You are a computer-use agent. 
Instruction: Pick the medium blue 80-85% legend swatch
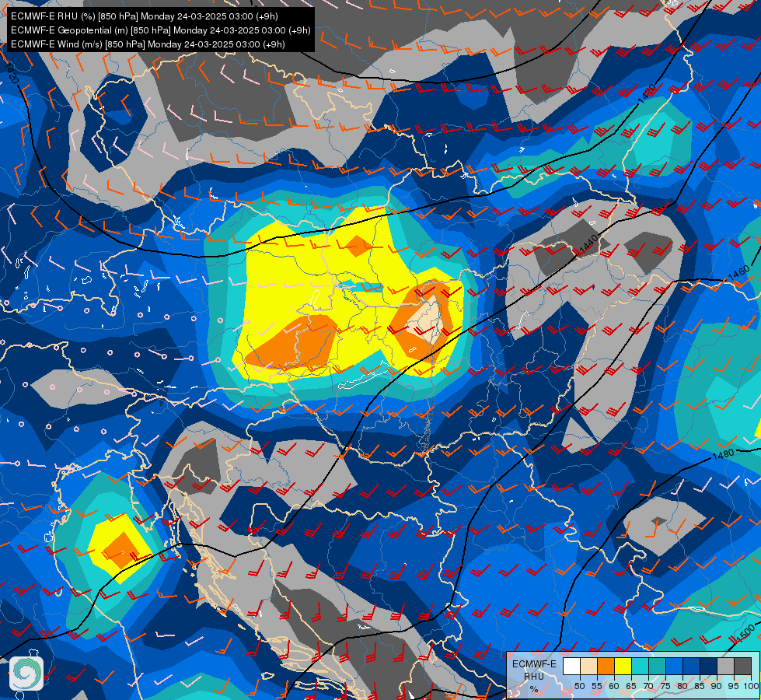(x=691, y=666)
